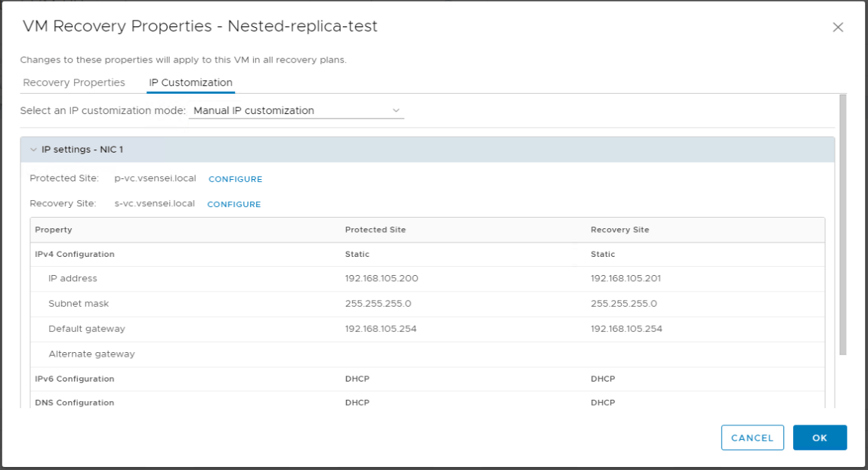Click the DNS Configuration row

coord(75,403)
